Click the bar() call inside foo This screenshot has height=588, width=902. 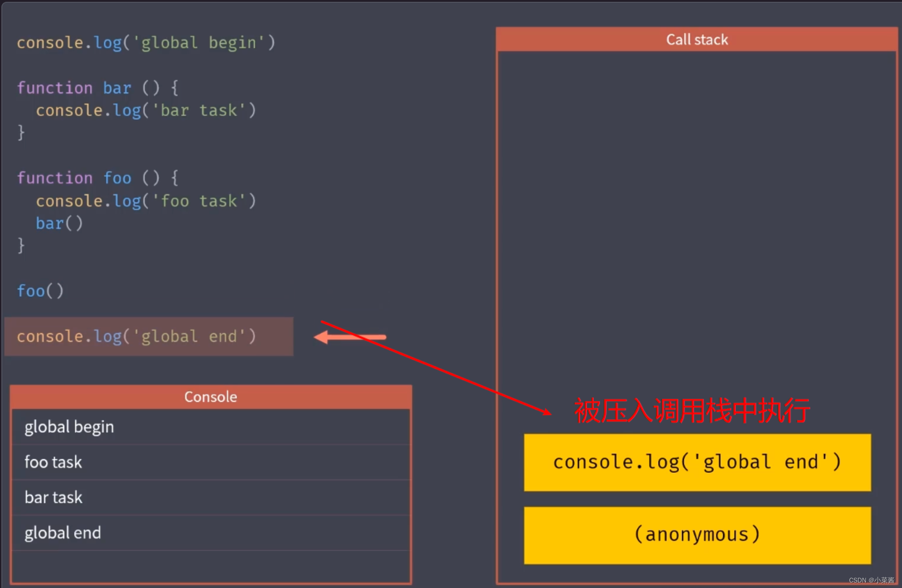click(x=59, y=223)
